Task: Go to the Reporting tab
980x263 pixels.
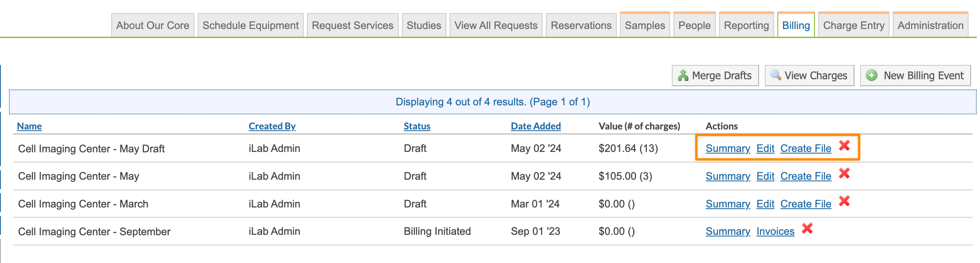Action: 746,25
